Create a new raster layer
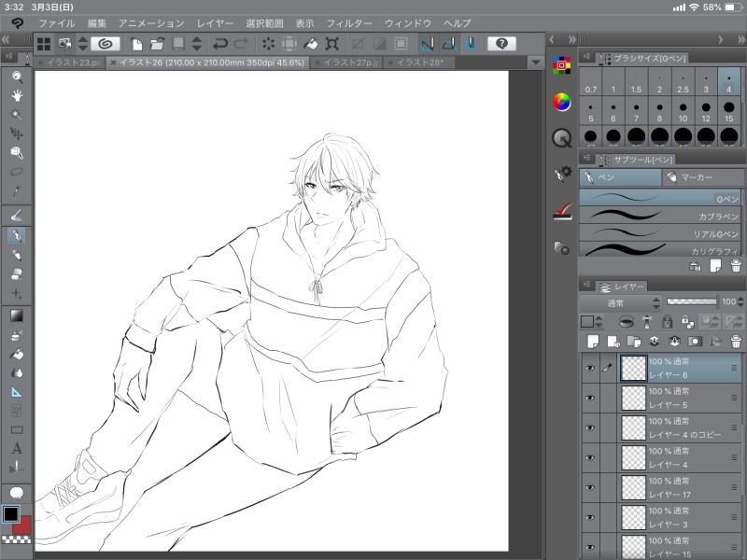 [591, 341]
